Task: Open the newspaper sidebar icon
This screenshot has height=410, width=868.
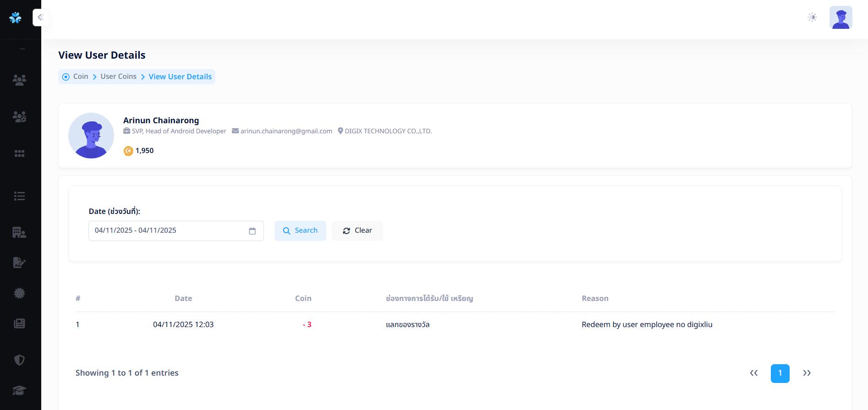Action: (x=19, y=323)
